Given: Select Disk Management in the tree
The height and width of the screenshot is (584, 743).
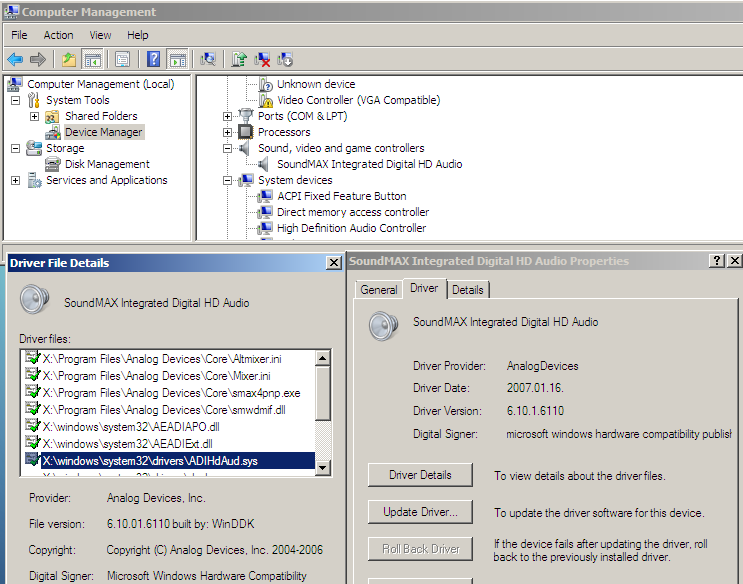Looking at the screenshot, I should tap(107, 164).
